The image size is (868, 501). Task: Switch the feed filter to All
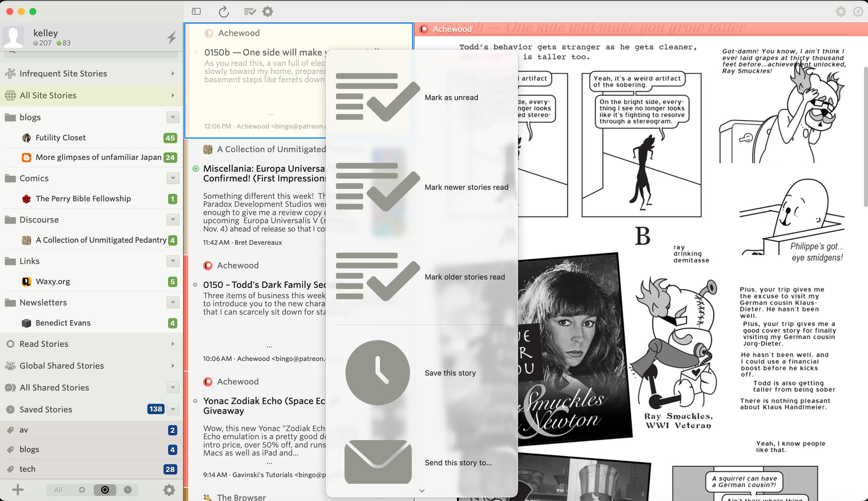click(58, 490)
